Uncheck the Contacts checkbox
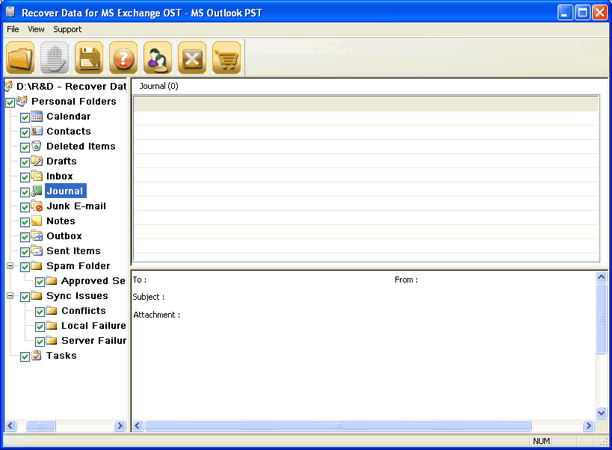The image size is (612, 450). point(25,132)
